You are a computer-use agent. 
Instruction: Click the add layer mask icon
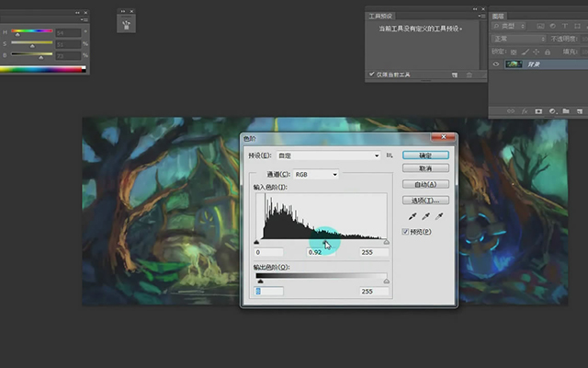click(538, 111)
